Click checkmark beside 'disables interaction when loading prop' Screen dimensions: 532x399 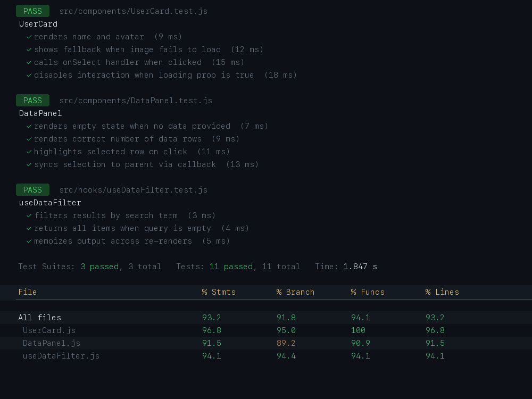point(29,75)
